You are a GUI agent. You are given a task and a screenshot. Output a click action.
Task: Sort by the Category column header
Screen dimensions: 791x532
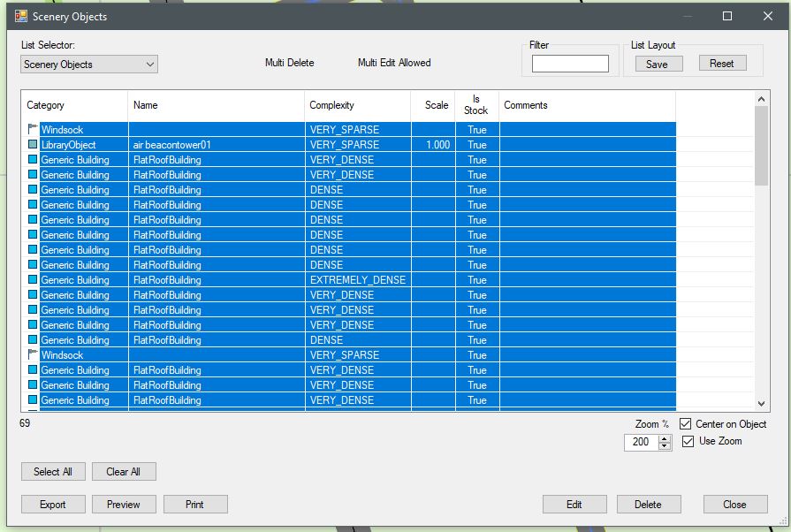(x=74, y=105)
